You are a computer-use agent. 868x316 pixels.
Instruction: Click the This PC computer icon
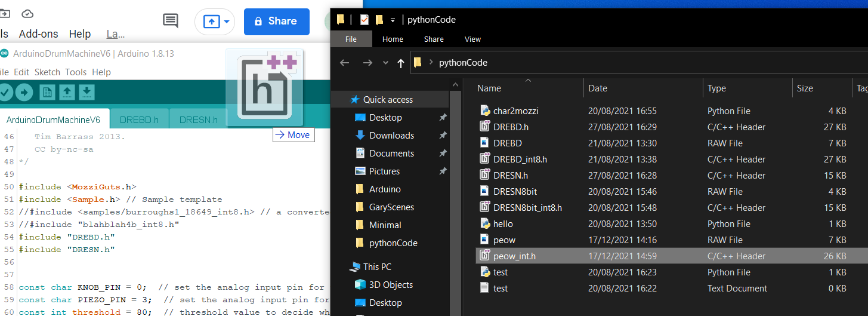click(354, 267)
